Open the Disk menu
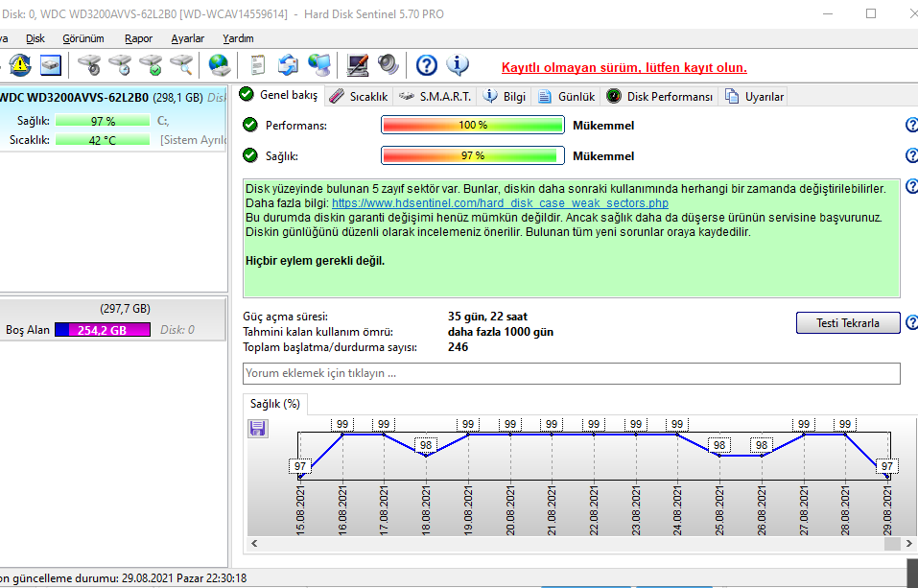This screenshot has height=588, width=918. pyautogui.click(x=35, y=38)
